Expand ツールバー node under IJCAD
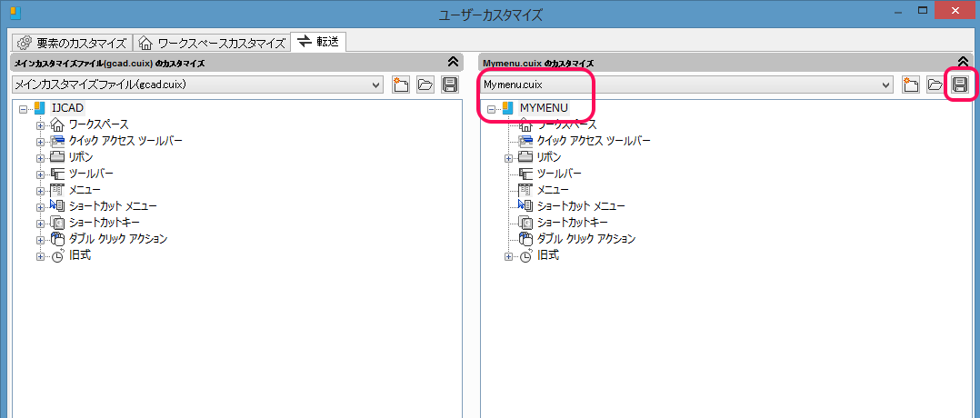This screenshot has height=418, width=980. pos(41,174)
